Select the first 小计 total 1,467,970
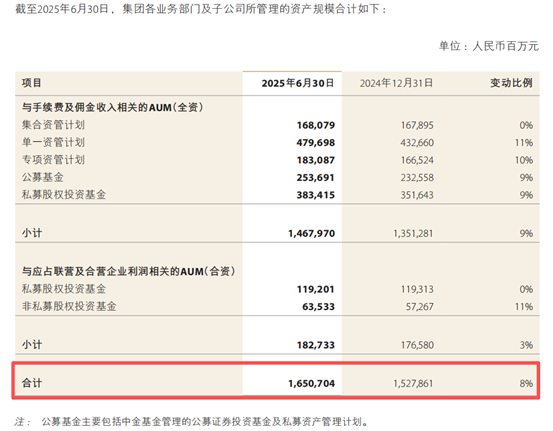 [x=311, y=233]
